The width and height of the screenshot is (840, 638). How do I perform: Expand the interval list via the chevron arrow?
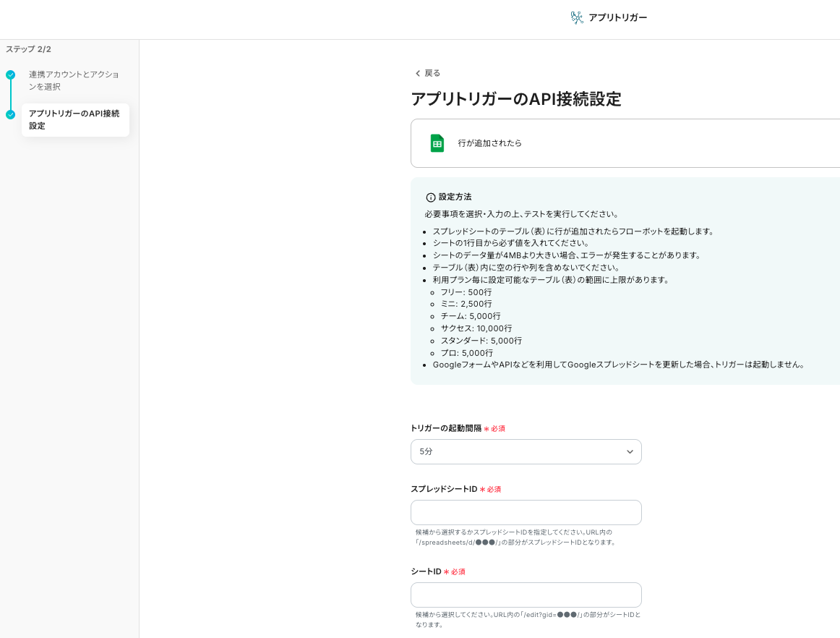pos(629,451)
